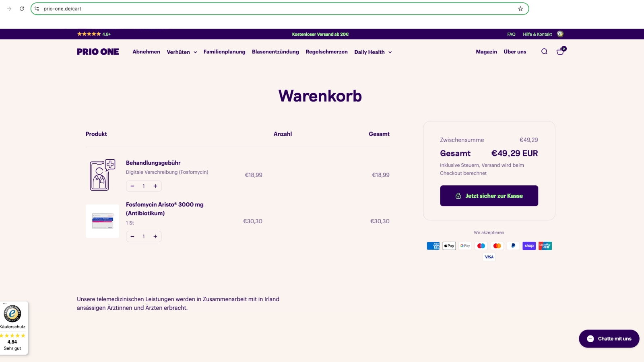Click the PayPal payment icon
This screenshot has height=362, width=644.
(513, 246)
